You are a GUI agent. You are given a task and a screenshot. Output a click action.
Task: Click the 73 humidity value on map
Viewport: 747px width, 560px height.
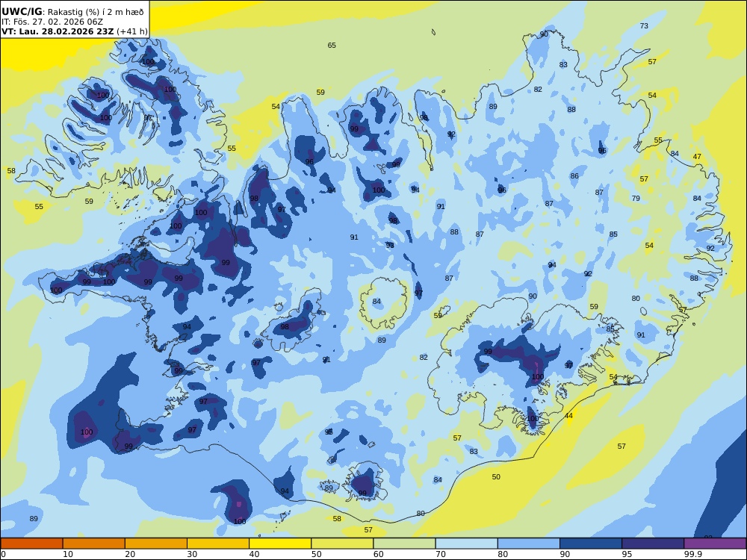[644, 26]
